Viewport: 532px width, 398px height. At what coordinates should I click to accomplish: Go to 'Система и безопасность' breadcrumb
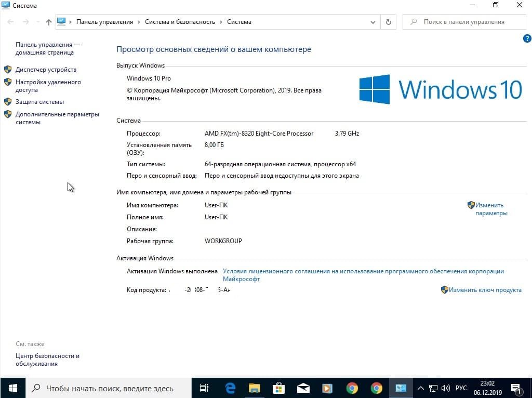tap(180, 22)
